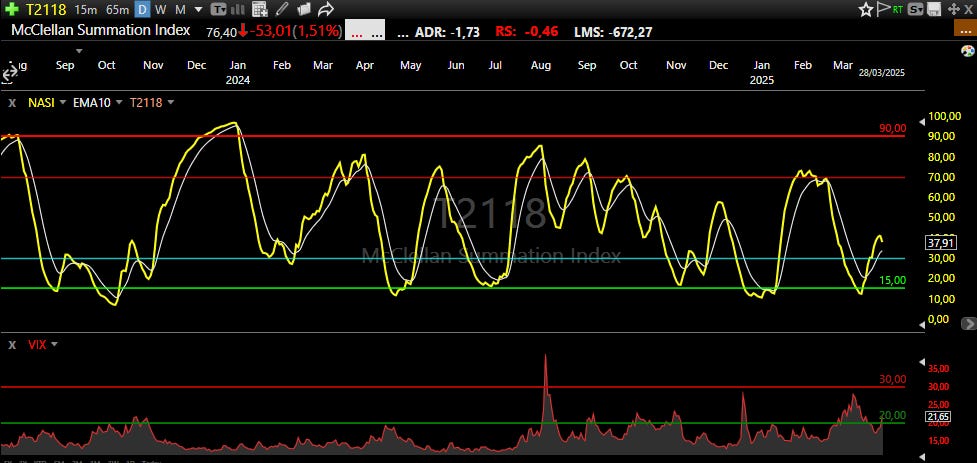The width and height of the screenshot is (977, 463).
Task: Click the save disk icon
Action: click(933, 9)
